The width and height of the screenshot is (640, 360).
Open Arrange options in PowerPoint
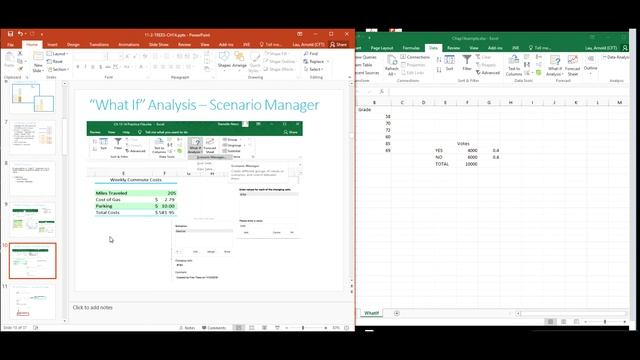coord(240,60)
